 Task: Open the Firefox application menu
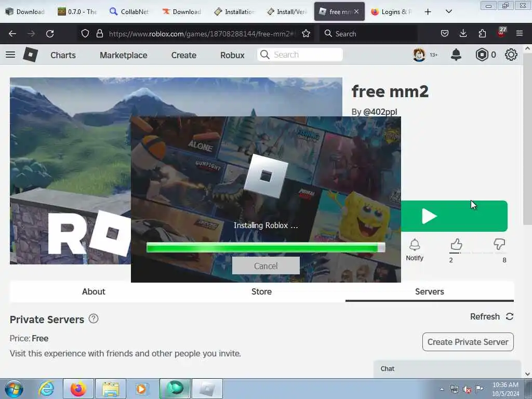pos(520,34)
